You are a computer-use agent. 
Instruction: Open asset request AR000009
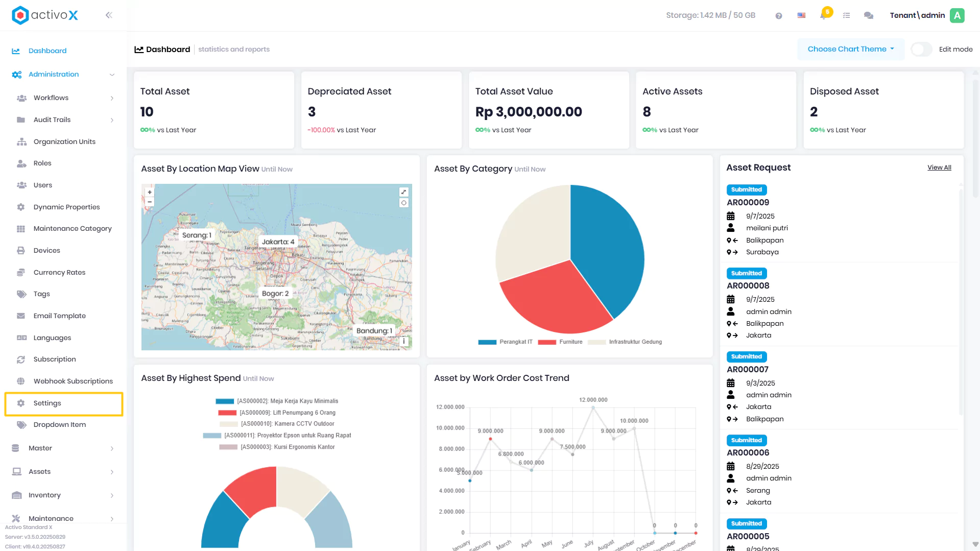[748, 203]
